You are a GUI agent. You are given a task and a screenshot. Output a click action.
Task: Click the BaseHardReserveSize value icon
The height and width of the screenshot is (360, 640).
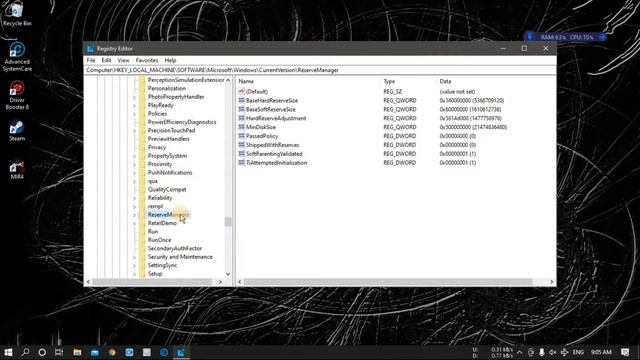[x=242, y=100]
